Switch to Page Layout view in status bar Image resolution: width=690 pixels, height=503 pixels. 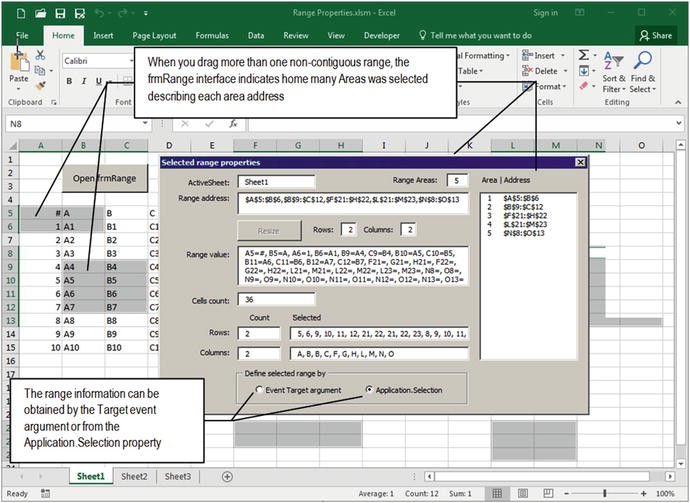pos(523,493)
